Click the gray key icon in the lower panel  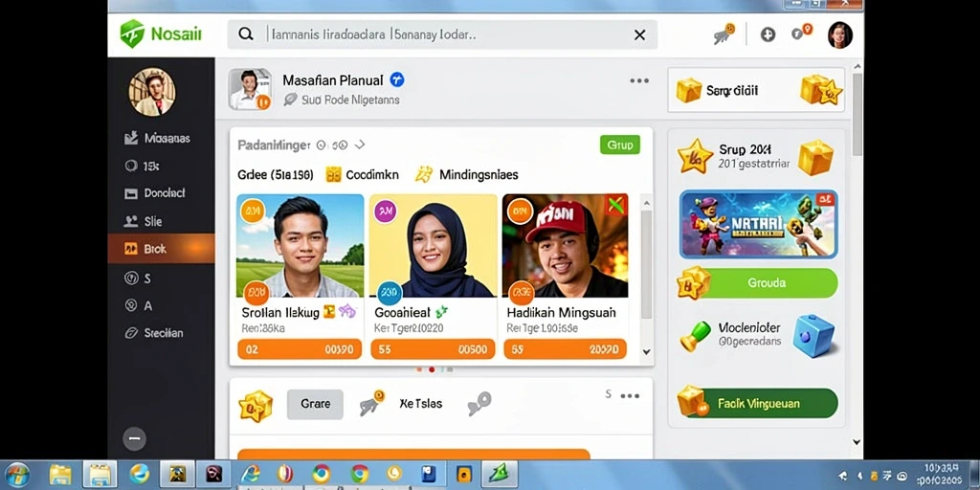click(x=479, y=404)
